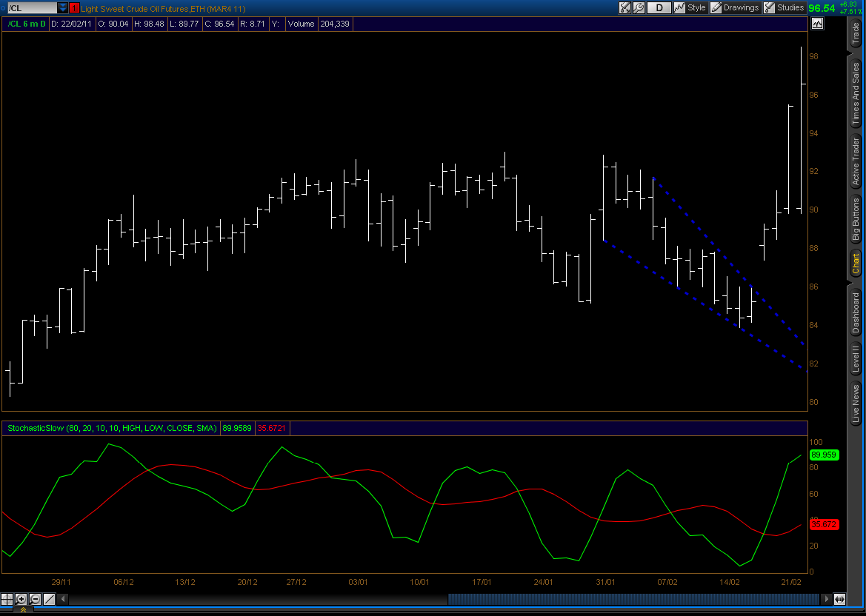The width and height of the screenshot is (866, 616).
Task: Open the chart Style menu
Action: [690, 7]
